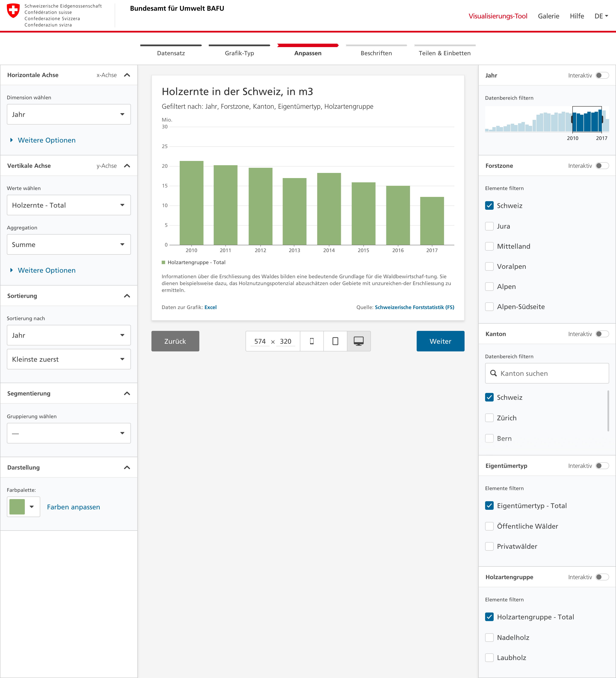Toggle Interaktiv switch for Kanton
Image resolution: width=616 pixels, height=678 pixels.
[x=602, y=334]
